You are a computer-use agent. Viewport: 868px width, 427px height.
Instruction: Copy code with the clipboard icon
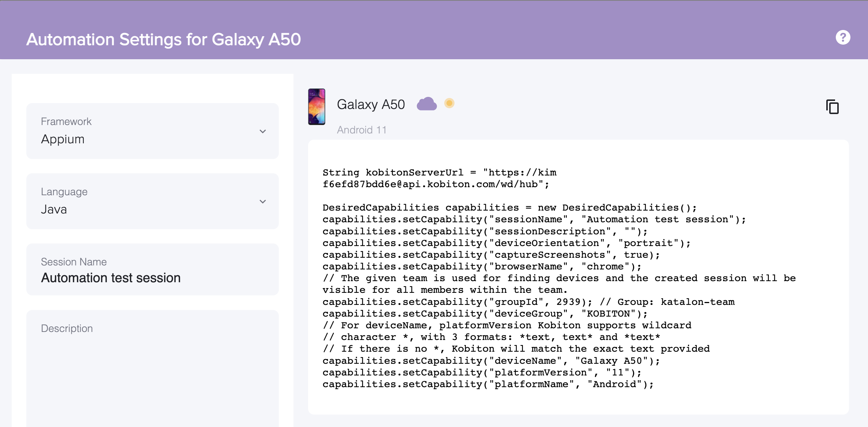point(832,107)
